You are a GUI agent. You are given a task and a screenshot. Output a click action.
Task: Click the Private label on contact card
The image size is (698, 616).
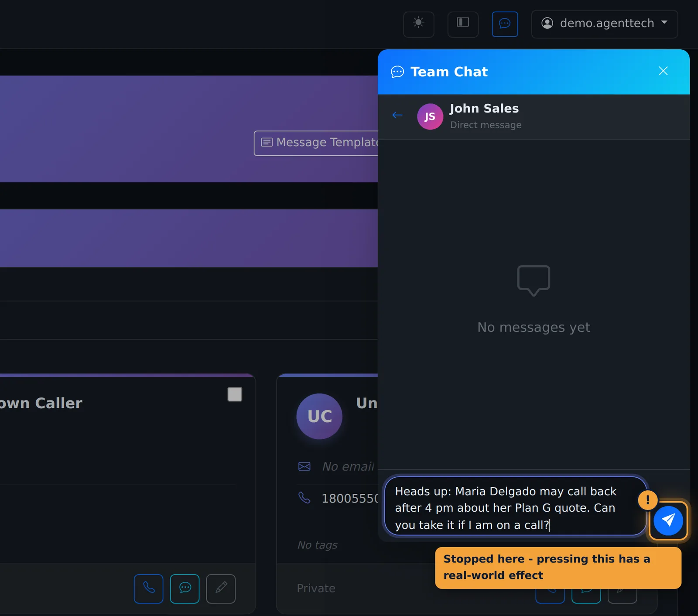(x=316, y=588)
